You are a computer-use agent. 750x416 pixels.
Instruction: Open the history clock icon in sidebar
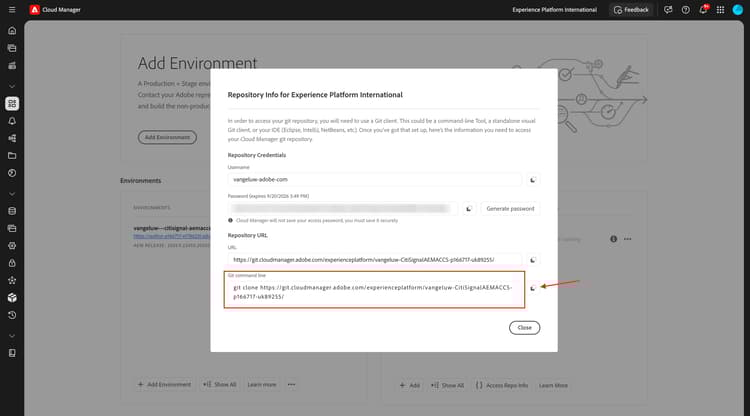[12, 315]
